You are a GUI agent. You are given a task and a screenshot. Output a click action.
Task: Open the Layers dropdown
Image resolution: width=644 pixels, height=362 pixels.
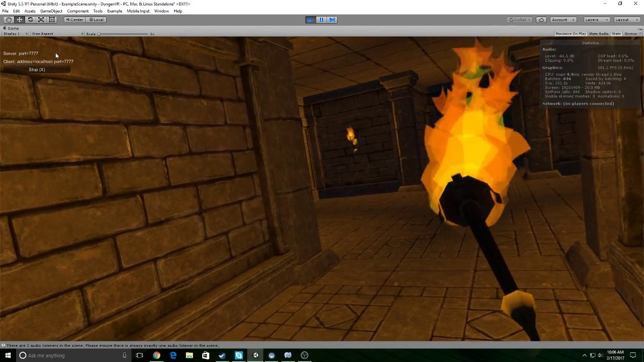[597, 20]
